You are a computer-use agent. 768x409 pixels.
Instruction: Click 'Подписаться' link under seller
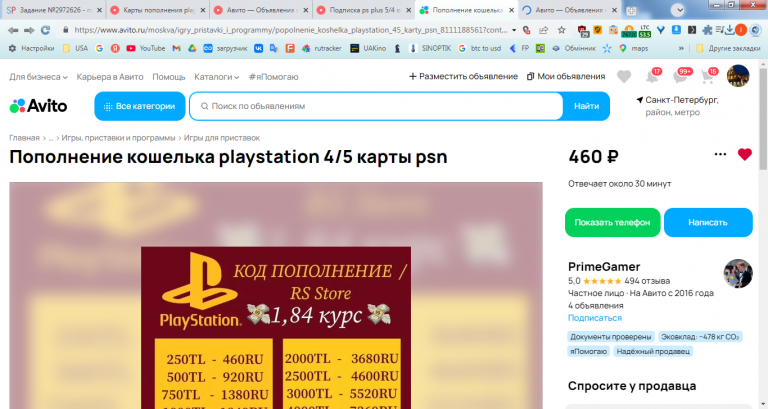coord(595,318)
